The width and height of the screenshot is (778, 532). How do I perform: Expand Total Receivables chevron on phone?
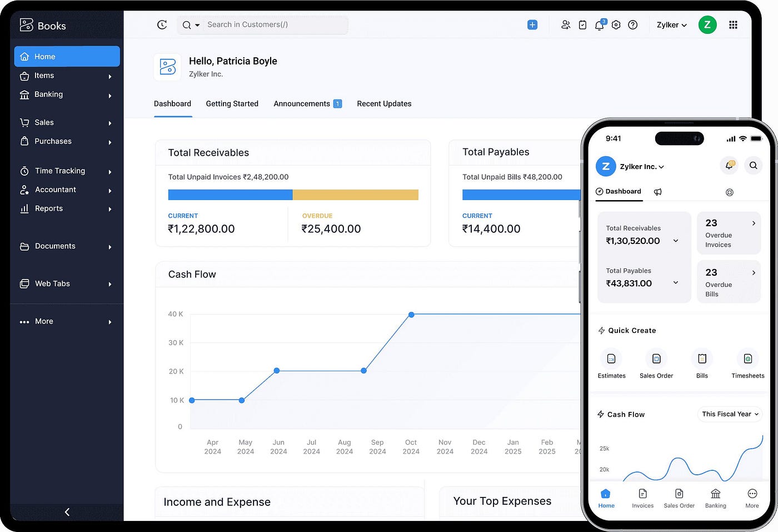(676, 241)
